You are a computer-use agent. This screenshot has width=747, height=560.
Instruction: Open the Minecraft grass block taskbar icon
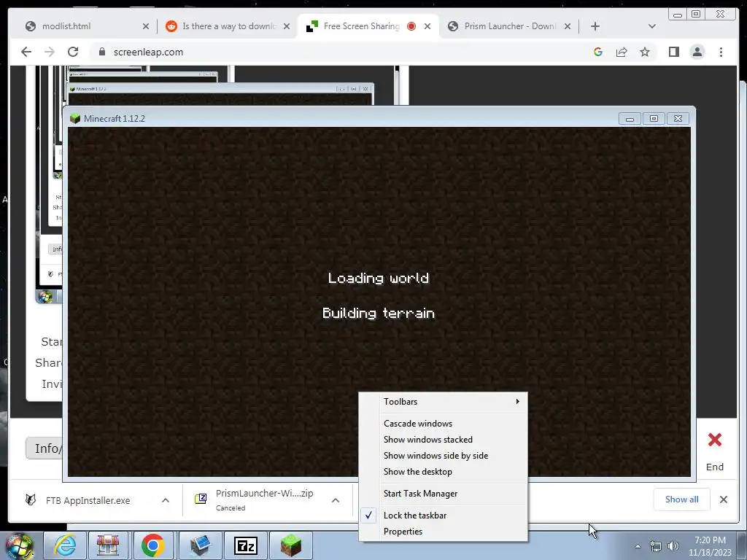pos(291,545)
